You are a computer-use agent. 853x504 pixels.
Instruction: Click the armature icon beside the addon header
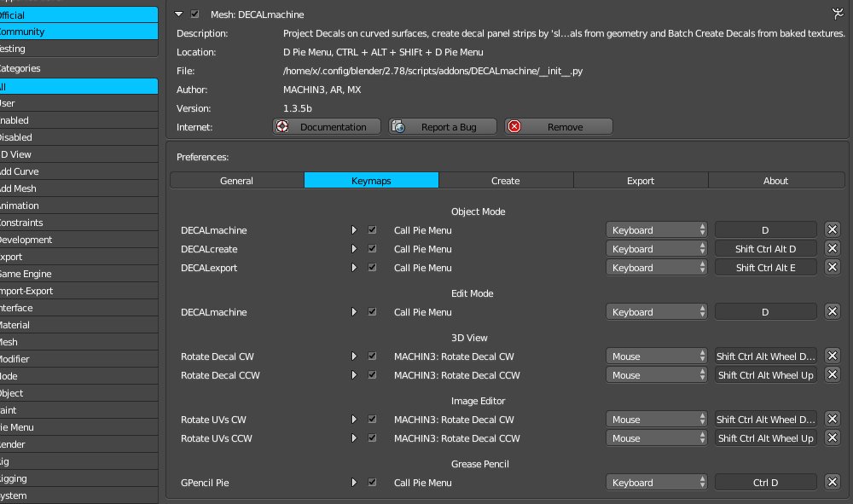click(x=838, y=14)
